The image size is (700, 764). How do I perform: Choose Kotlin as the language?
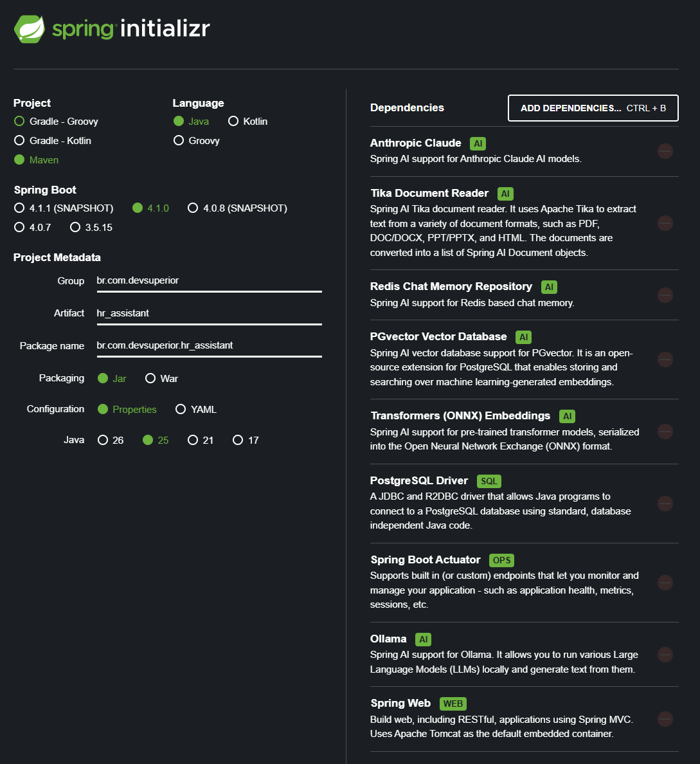[x=248, y=122]
